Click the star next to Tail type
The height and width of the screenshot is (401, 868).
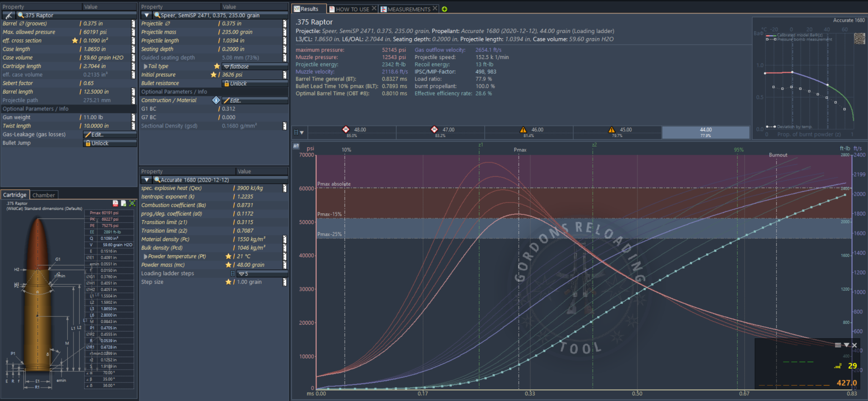coord(217,66)
